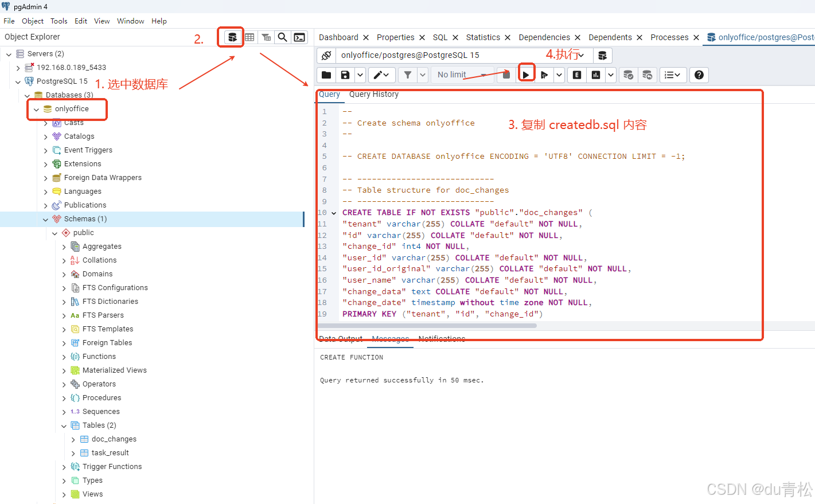Image resolution: width=815 pixels, height=504 pixels.
Task: Click the new query tool database icon
Action: point(602,56)
